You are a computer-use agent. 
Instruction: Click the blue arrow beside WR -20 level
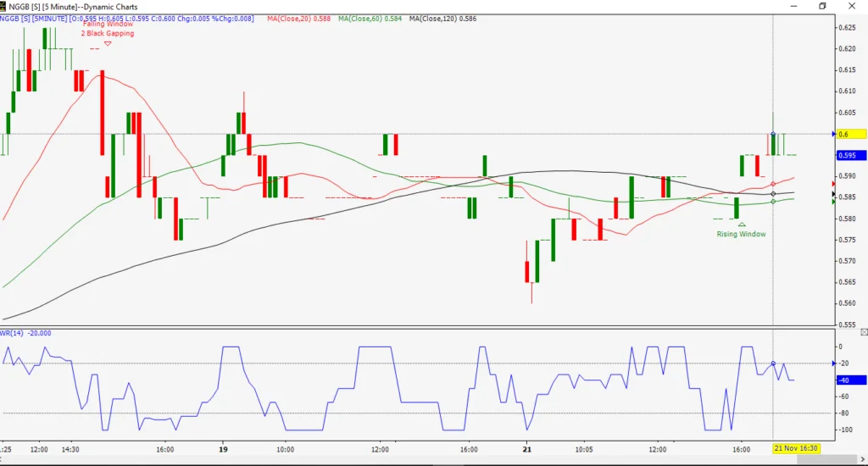834,363
